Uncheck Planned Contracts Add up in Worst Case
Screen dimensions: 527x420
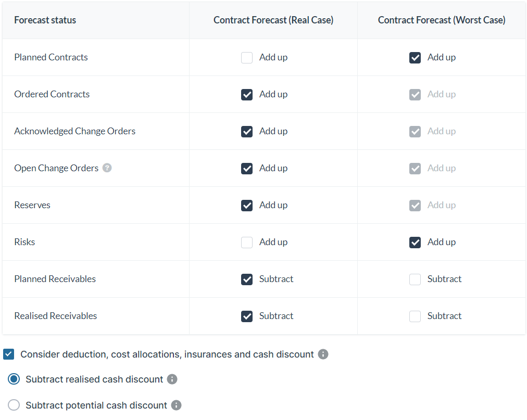click(x=415, y=57)
